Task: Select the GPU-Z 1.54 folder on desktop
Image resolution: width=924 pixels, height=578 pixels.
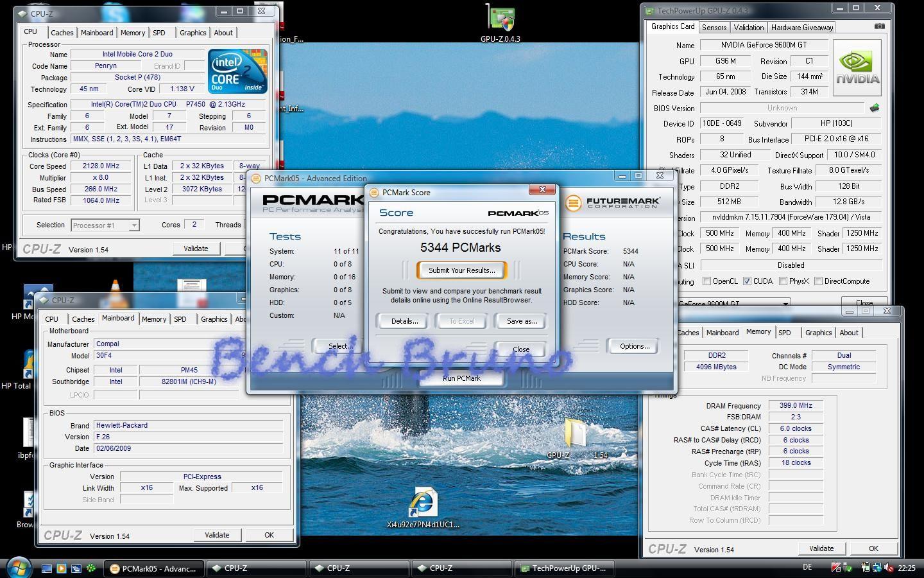Action: (576, 438)
